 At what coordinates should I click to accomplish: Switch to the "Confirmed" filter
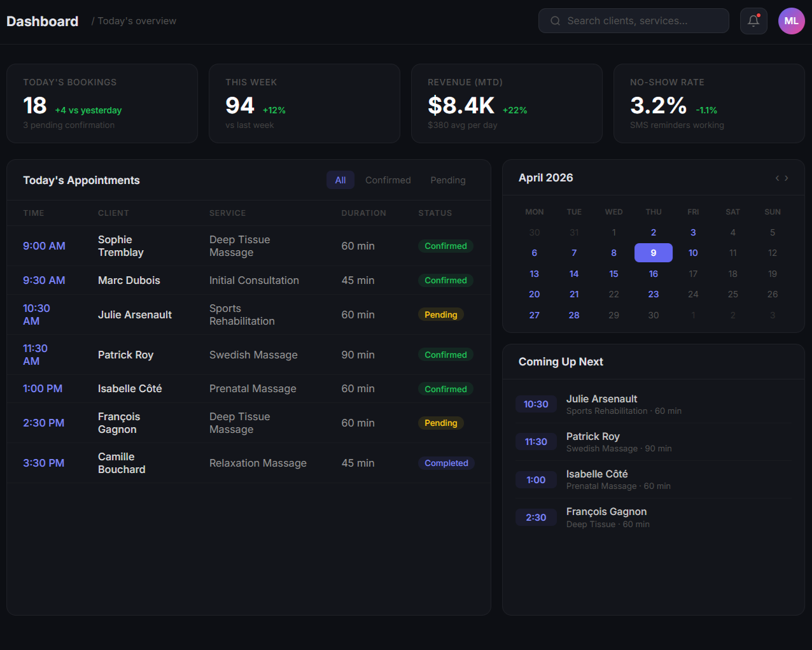tap(388, 180)
